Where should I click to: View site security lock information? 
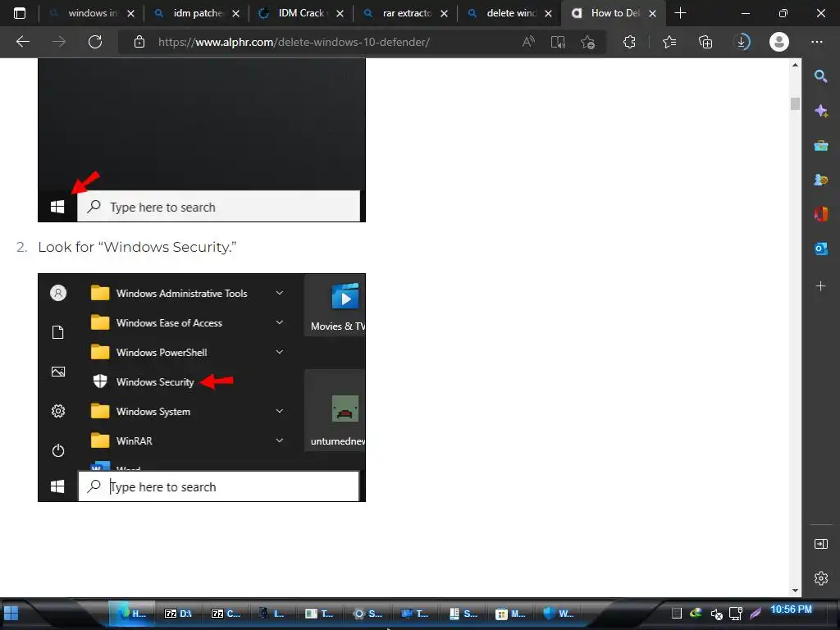pos(139,42)
